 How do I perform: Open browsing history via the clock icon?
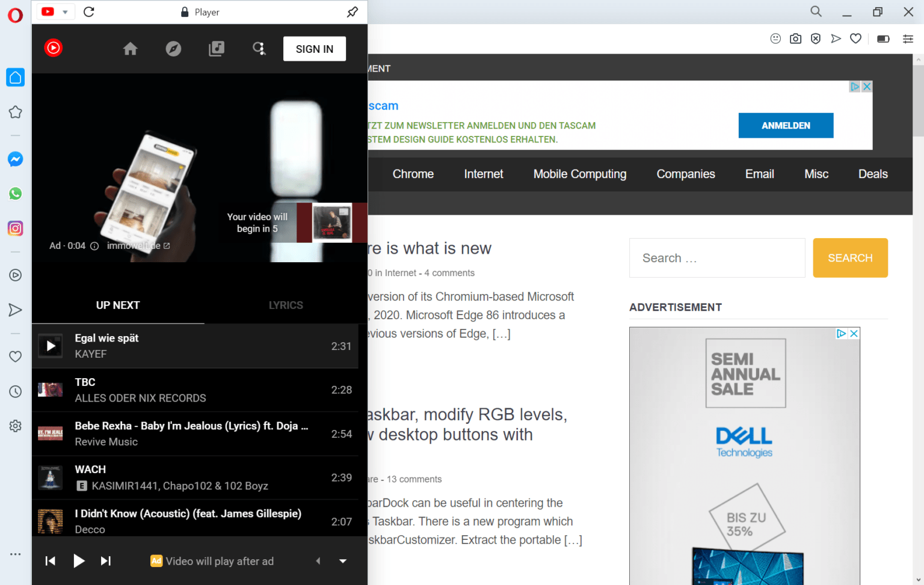[15, 391]
